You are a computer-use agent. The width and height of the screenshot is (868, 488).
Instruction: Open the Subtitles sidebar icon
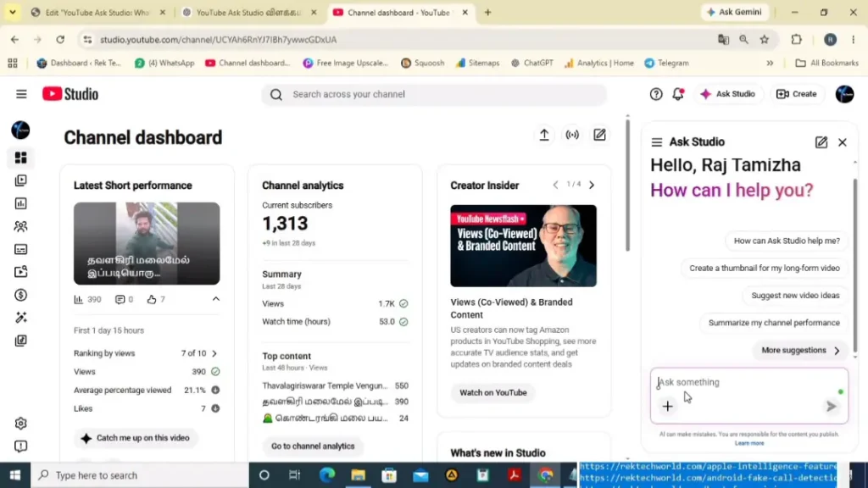click(x=20, y=249)
